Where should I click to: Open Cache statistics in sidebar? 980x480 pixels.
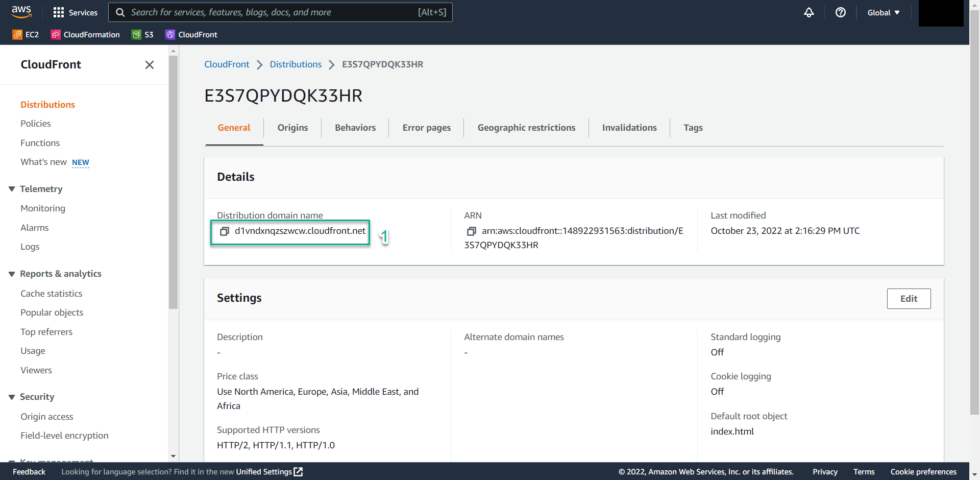tap(51, 294)
